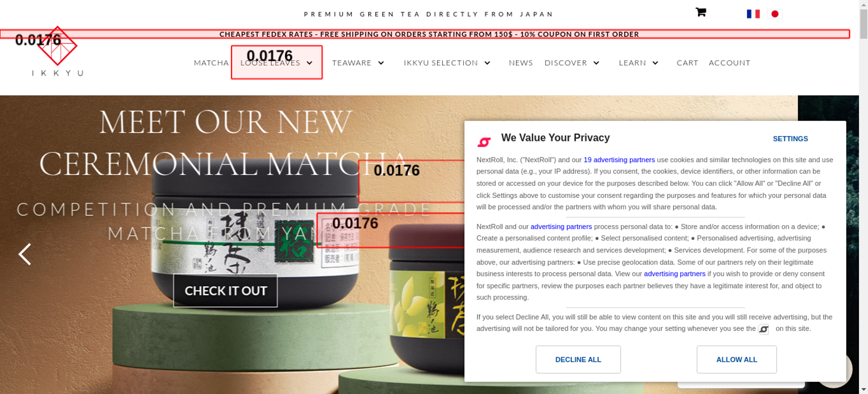Switch to Japanese via the flag icon

(x=775, y=14)
